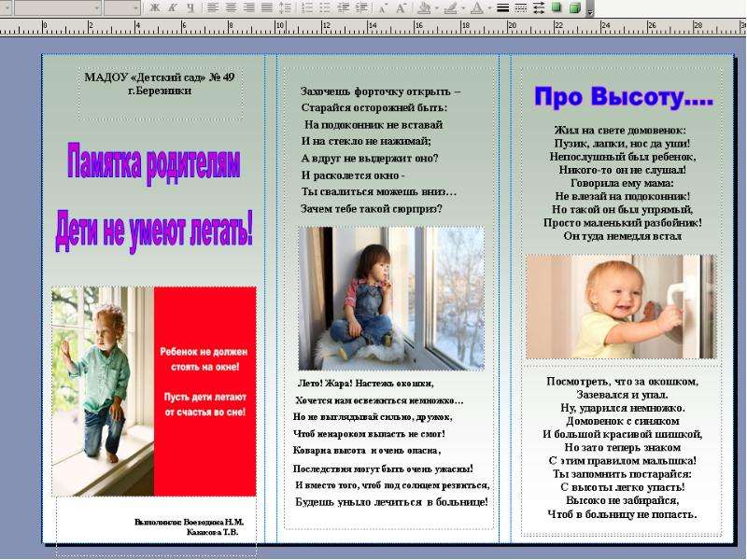Select the Памятка родителям title
The width and height of the screenshot is (747, 560).
[x=153, y=164]
